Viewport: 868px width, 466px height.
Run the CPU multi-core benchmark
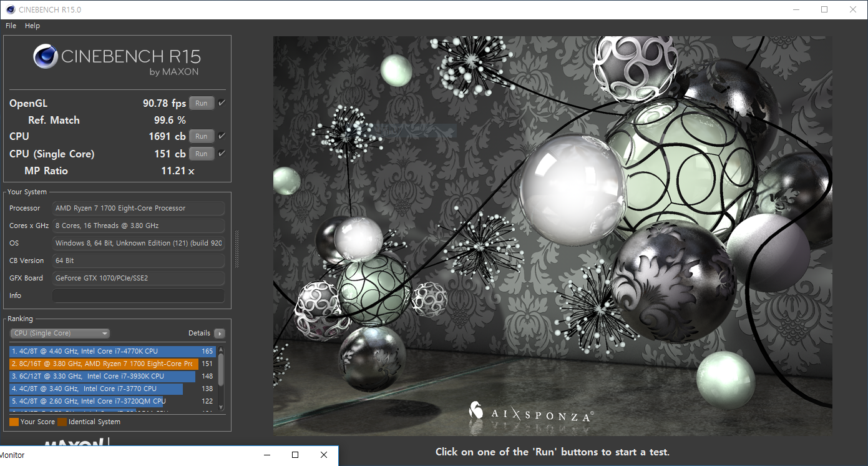202,136
